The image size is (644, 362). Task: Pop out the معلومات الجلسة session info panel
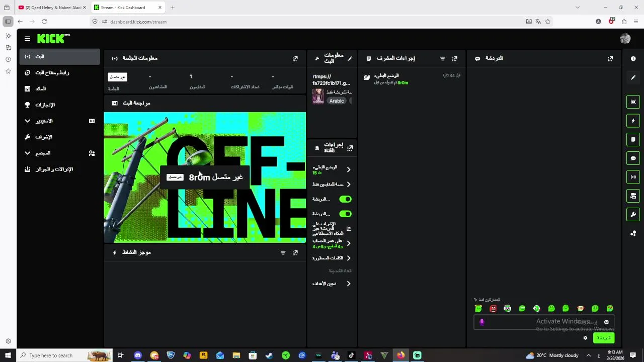[295, 58]
